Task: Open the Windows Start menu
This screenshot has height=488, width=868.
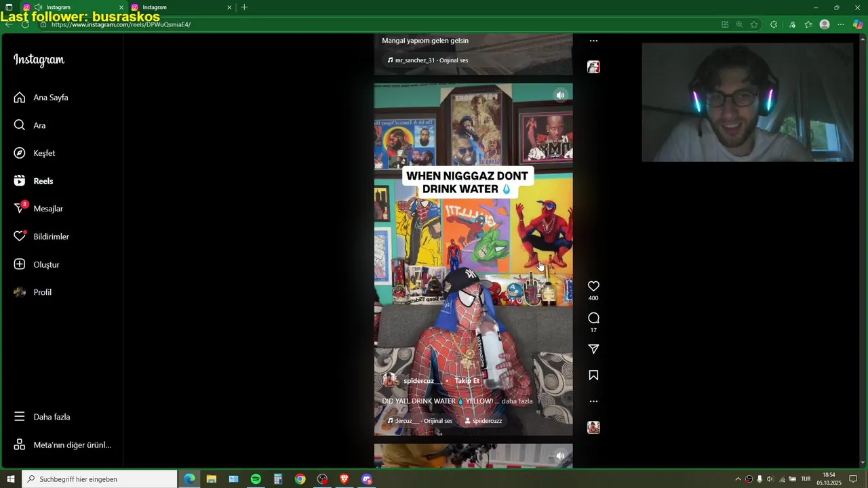Action: tap(10, 479)
